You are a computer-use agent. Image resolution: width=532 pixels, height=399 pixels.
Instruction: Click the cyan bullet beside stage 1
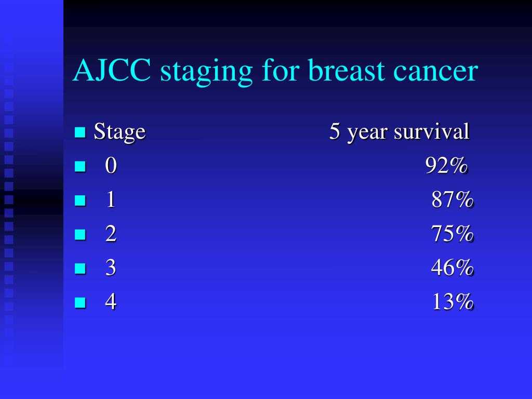(80, 200)
